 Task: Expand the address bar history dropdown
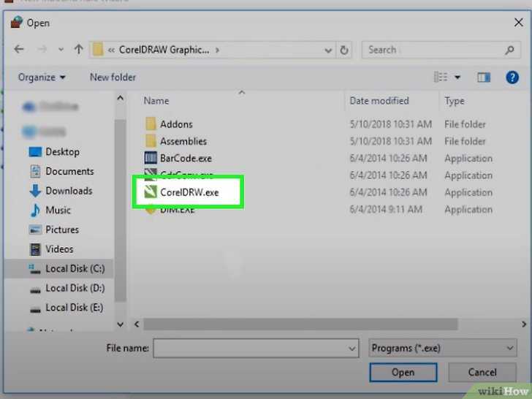click(327, 50)
